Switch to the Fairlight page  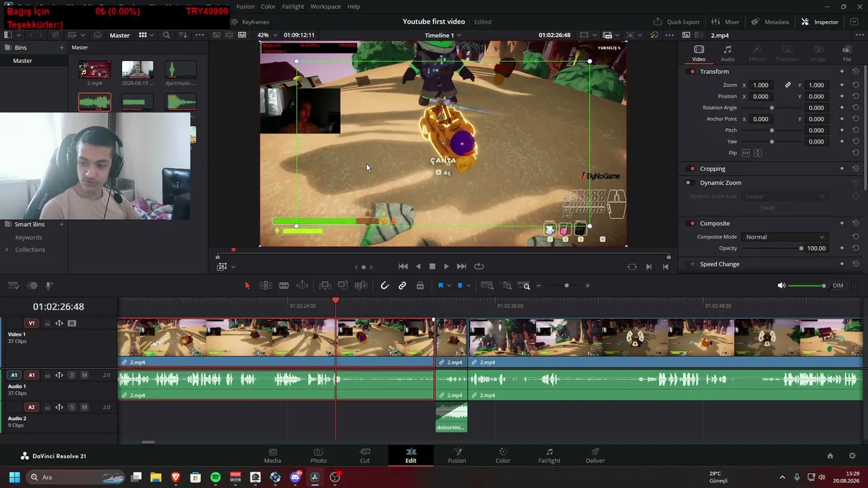[549, 455]
